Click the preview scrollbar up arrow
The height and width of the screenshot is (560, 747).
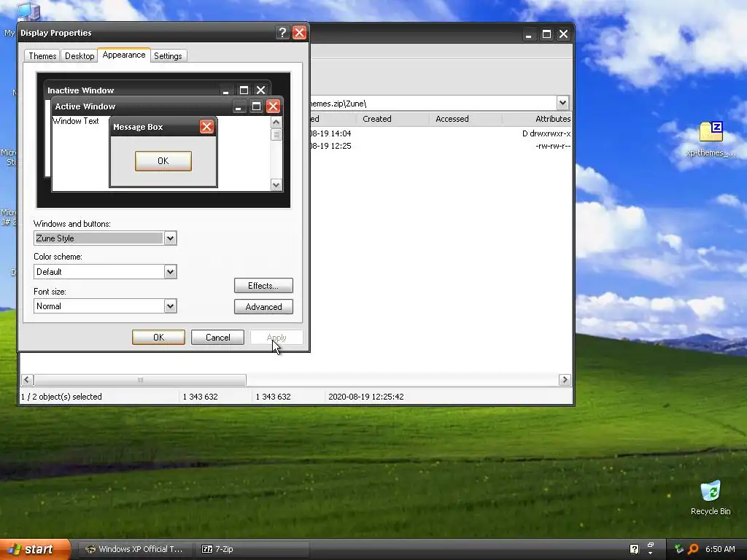[276, 122]
